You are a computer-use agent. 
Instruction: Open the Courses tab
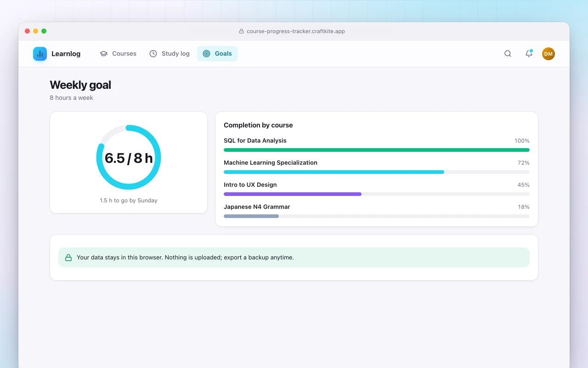point(118,54)
